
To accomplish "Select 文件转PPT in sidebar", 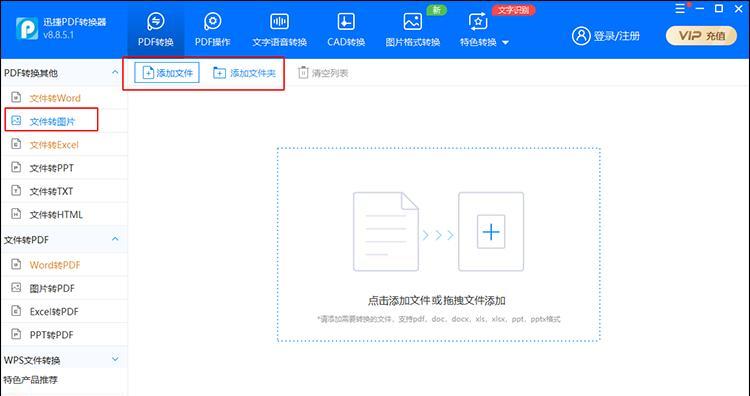I will [64, 168].
